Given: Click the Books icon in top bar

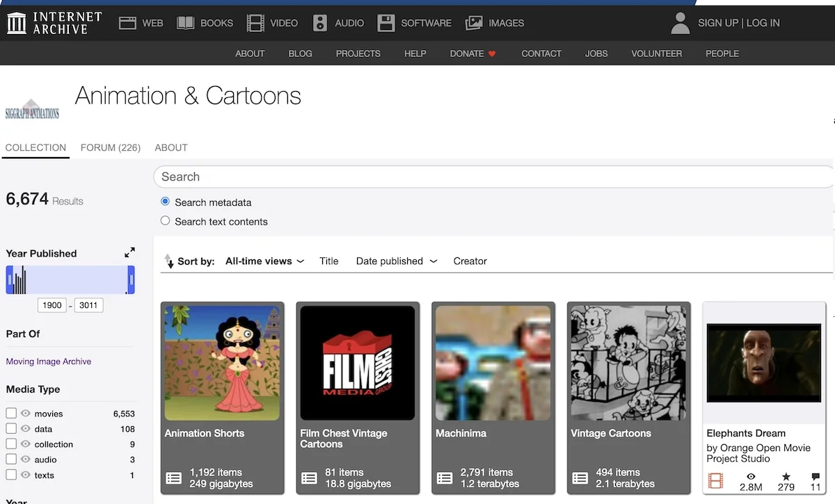Looking at the screenshot, I should click(x=185, y=23).
